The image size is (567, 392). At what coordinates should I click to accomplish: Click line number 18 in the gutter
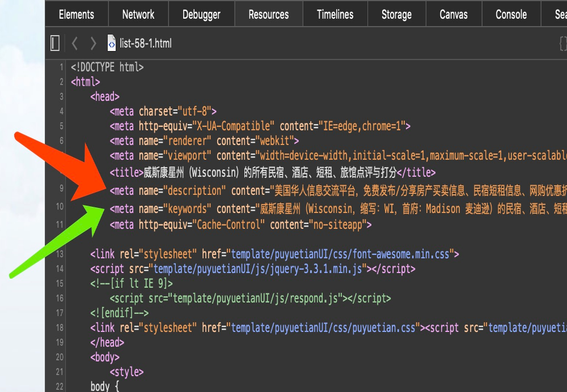60,327
